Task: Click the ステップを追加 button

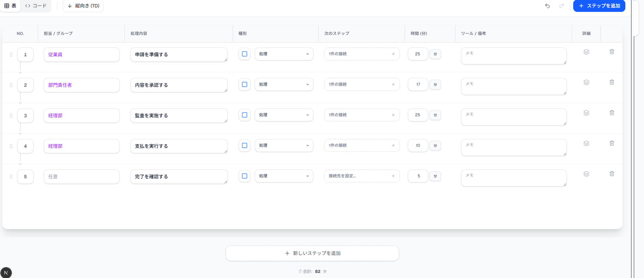Action: click(x=599, y=6)
